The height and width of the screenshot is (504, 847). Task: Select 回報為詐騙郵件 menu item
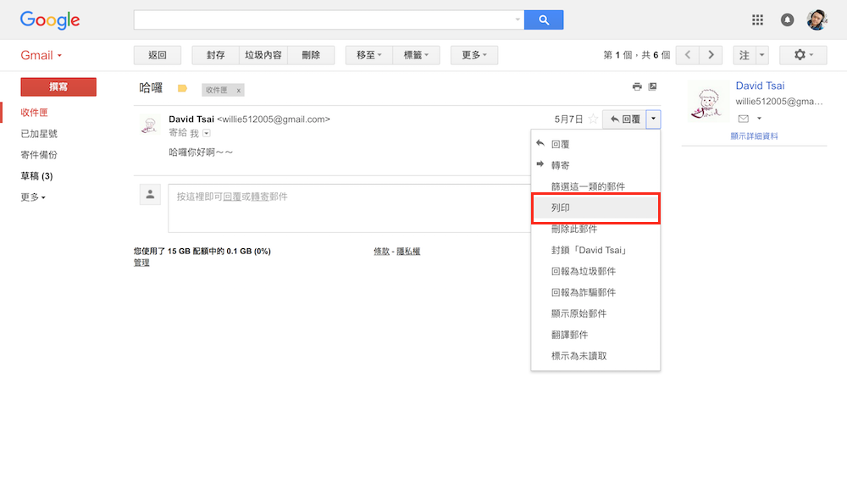(x=595, y=292)
